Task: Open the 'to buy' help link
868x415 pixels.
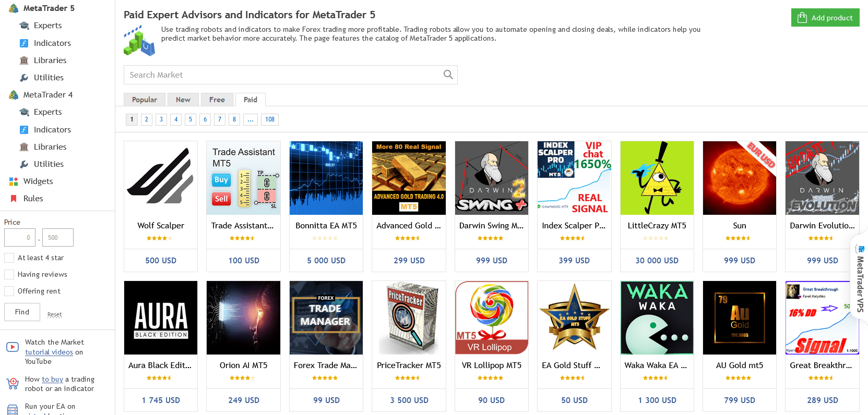Action: point(52,379)
